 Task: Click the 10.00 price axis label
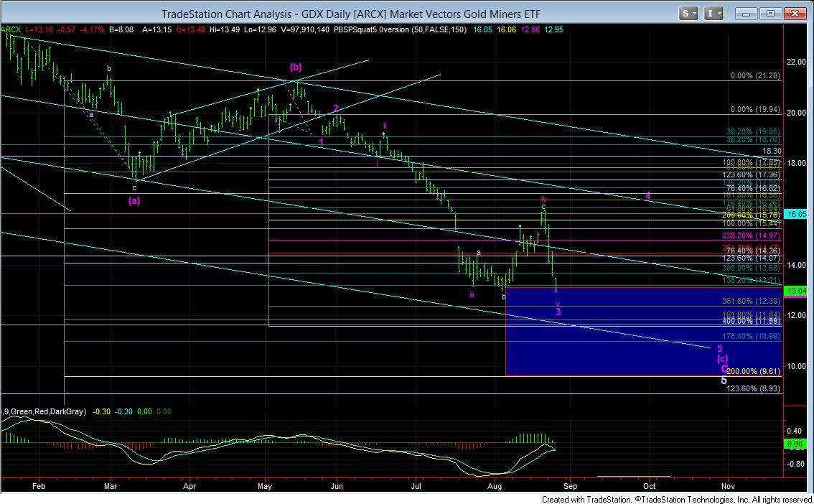tap(796, 366)
